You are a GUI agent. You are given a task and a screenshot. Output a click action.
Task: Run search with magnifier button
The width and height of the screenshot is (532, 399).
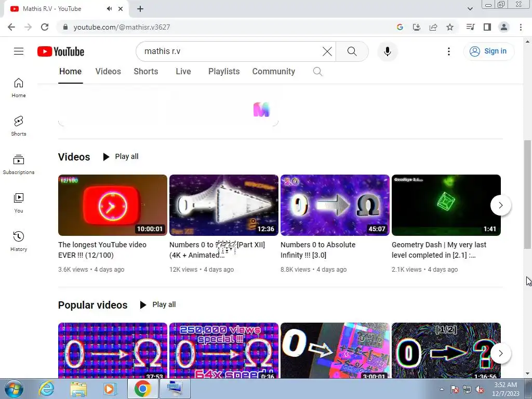click(352, 51)
